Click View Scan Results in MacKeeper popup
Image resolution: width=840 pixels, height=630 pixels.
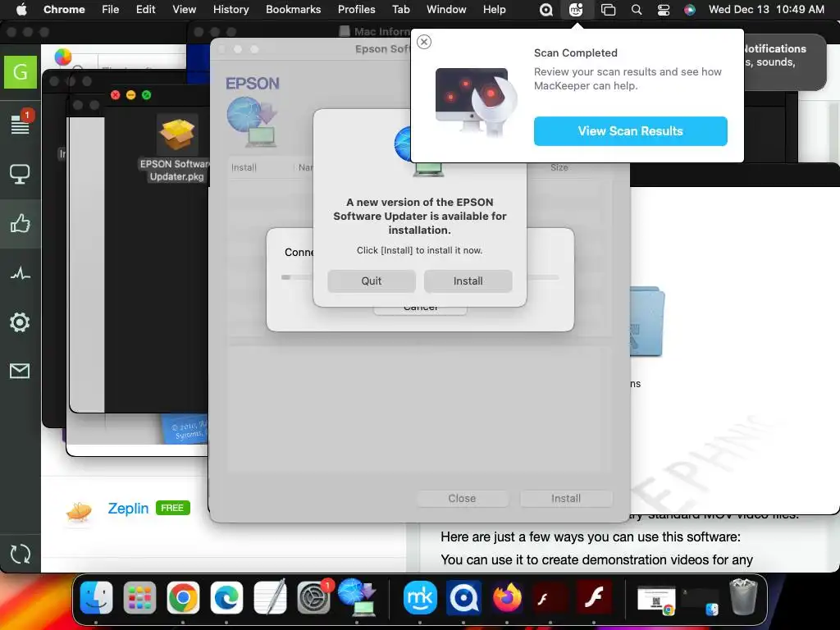[x=631, y=130]
